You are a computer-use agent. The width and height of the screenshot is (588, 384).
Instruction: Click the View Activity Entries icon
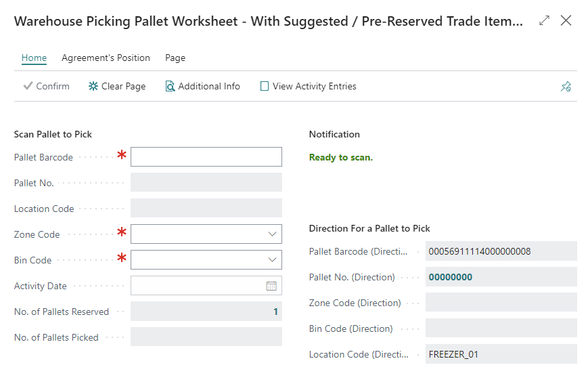click(265, 87)
